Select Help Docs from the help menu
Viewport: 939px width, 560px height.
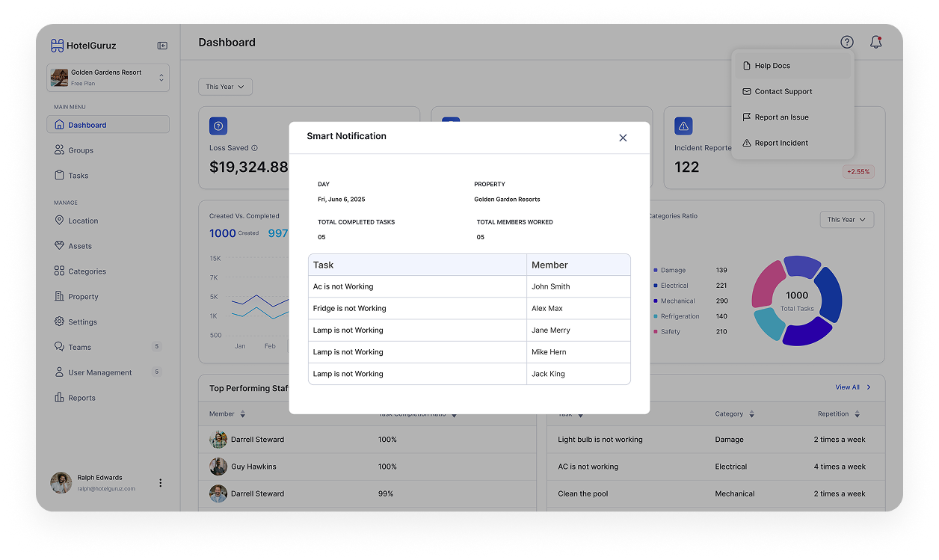[772, 66]
